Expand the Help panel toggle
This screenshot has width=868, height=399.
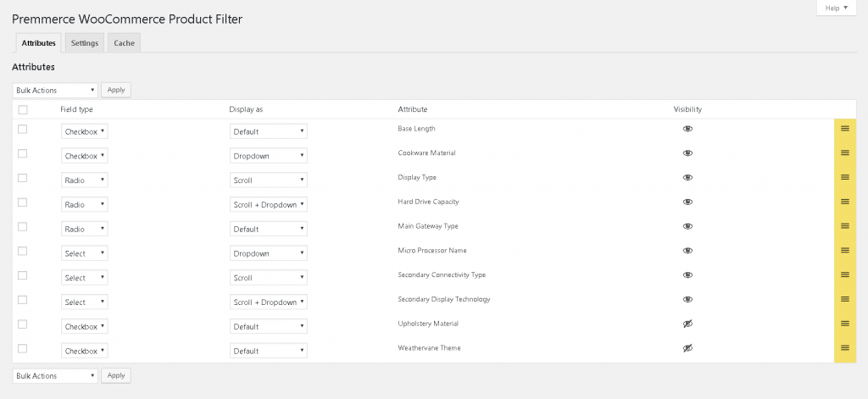[x=837, y=8]
